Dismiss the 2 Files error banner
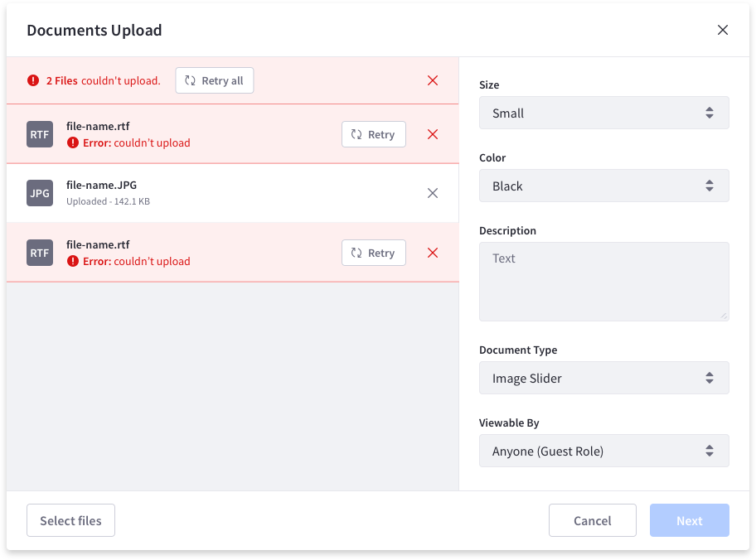The height and width of the screenshot is (560, 756). [432, 80]
